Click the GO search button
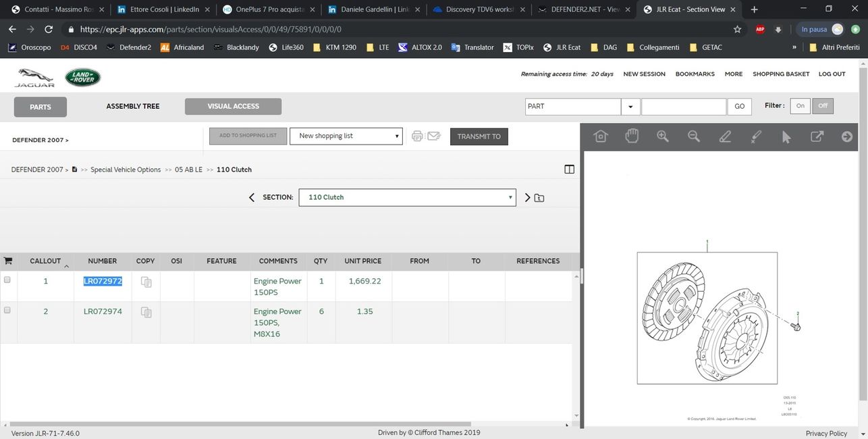This screenshot has height=439, width=868. (x=740, y=107)
